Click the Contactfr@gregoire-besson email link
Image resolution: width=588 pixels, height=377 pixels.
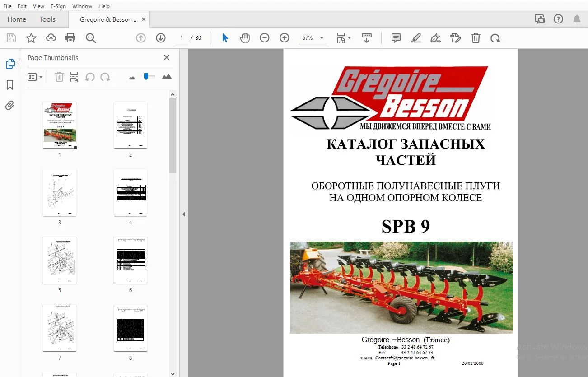(x=405, y=358)
